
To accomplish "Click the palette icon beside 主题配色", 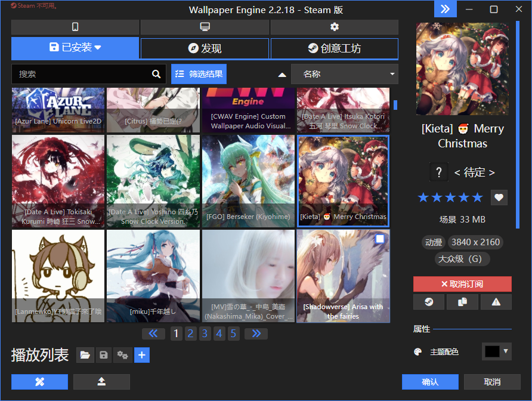I will tap(418, 351).
